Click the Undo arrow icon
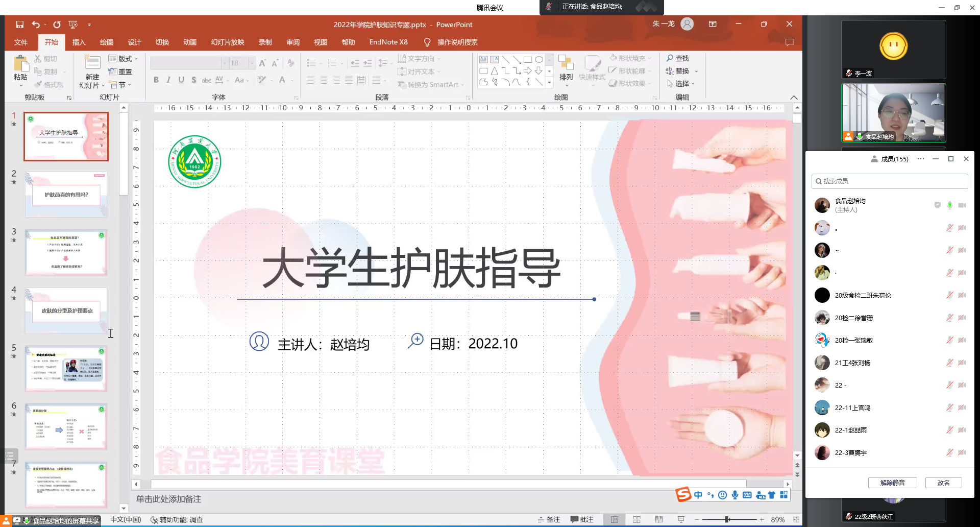This screenshot has height=527, width=980. (35, 25)
